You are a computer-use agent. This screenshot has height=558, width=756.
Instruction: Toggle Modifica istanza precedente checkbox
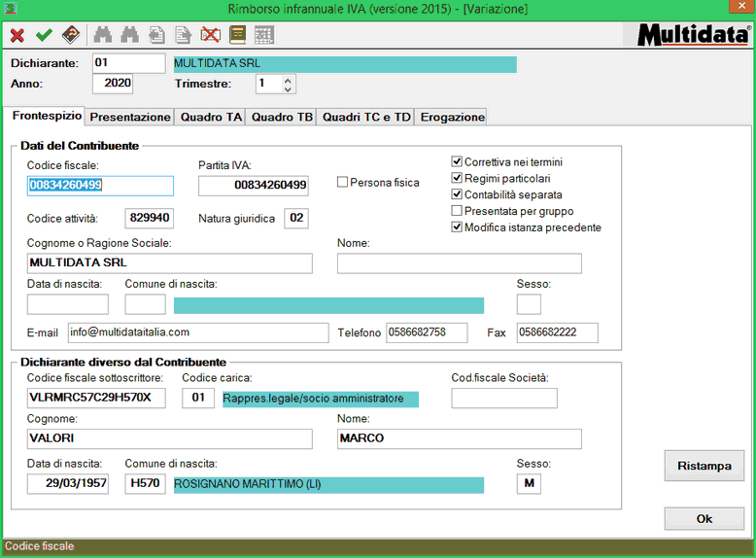457,227
